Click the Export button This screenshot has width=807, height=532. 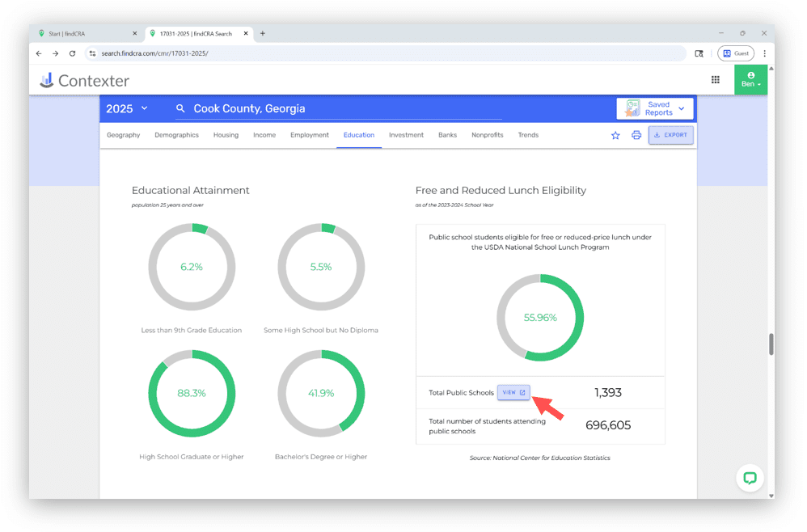670,135
